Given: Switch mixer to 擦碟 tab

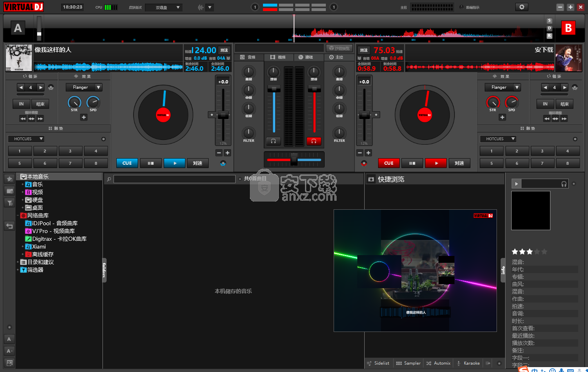Looking at the screenshot, I should point(309,57).
